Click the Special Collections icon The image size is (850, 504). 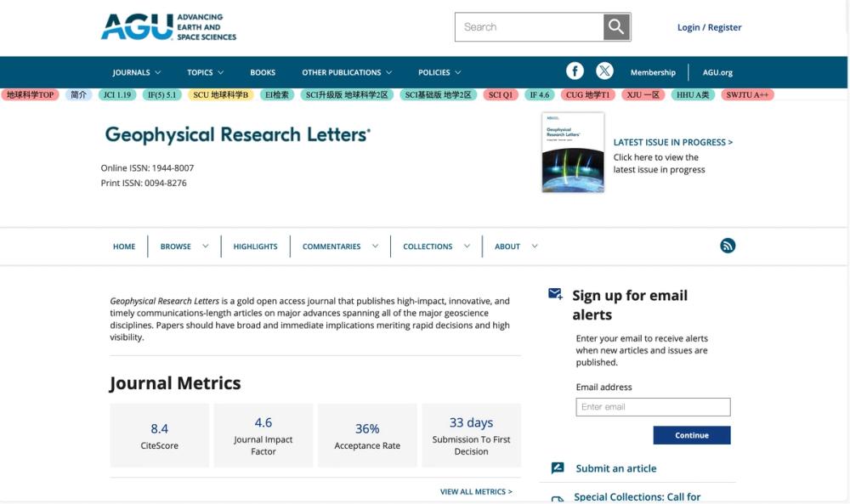(x=558, y=498)
